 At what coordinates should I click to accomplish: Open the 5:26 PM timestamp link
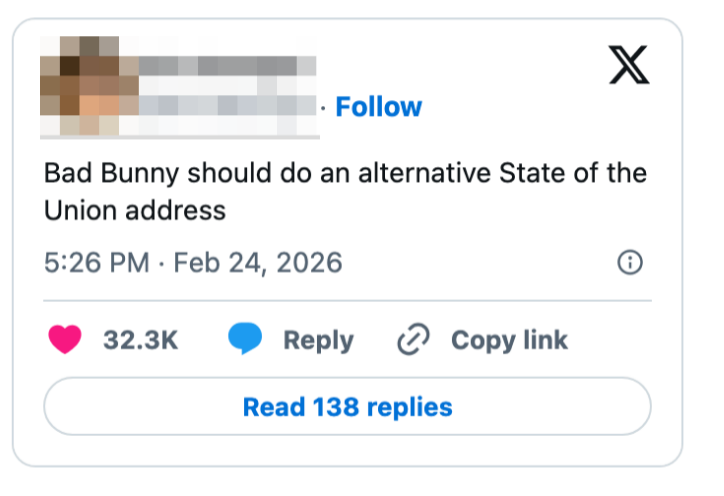tap(96, 263)
